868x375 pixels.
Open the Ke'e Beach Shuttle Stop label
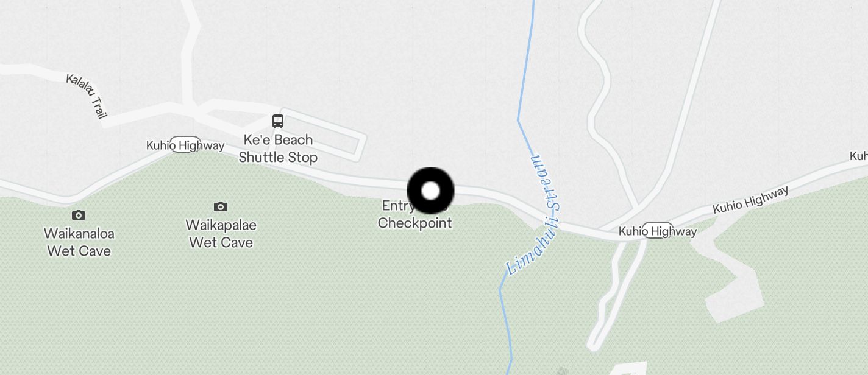[278, 149]
